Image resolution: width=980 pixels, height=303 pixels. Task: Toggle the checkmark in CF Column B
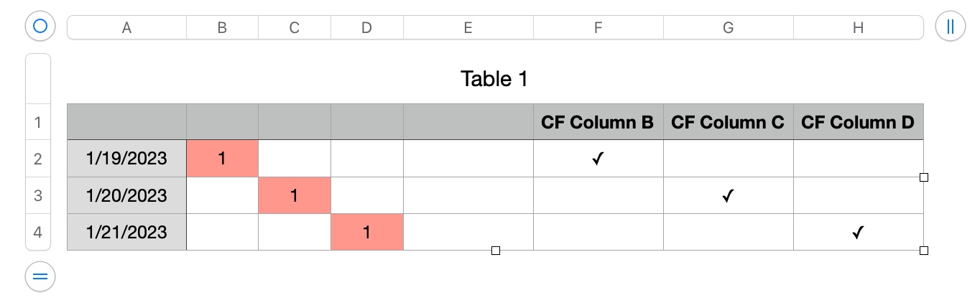598,159
